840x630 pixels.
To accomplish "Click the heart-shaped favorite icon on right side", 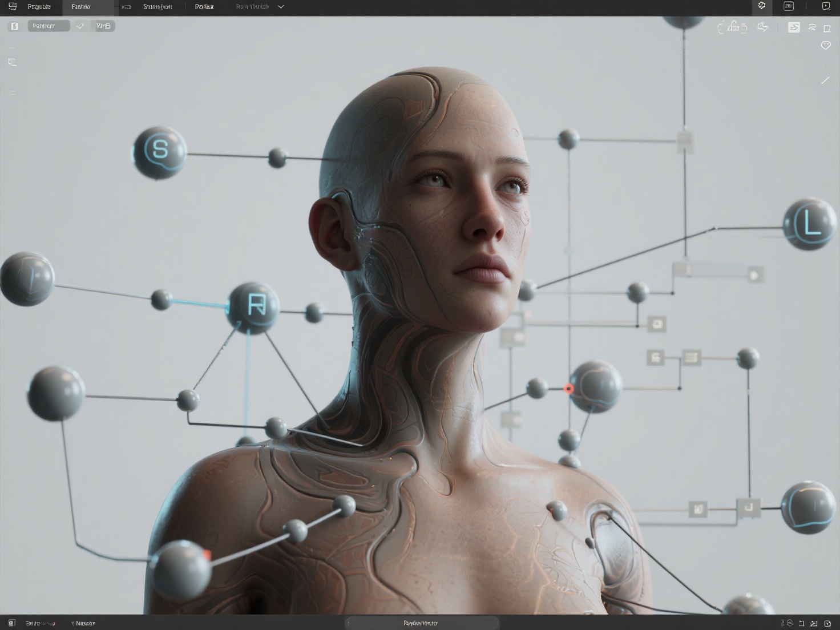I will 826,46.
